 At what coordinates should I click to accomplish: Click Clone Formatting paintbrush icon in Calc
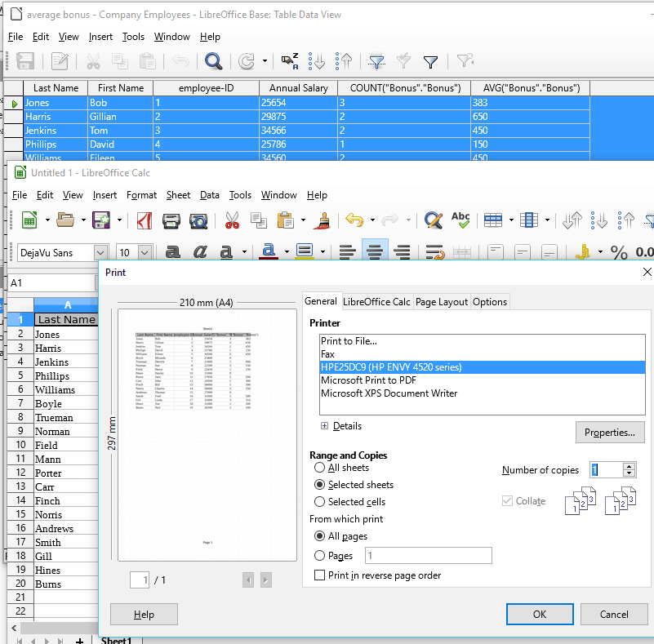pos(322,220)
